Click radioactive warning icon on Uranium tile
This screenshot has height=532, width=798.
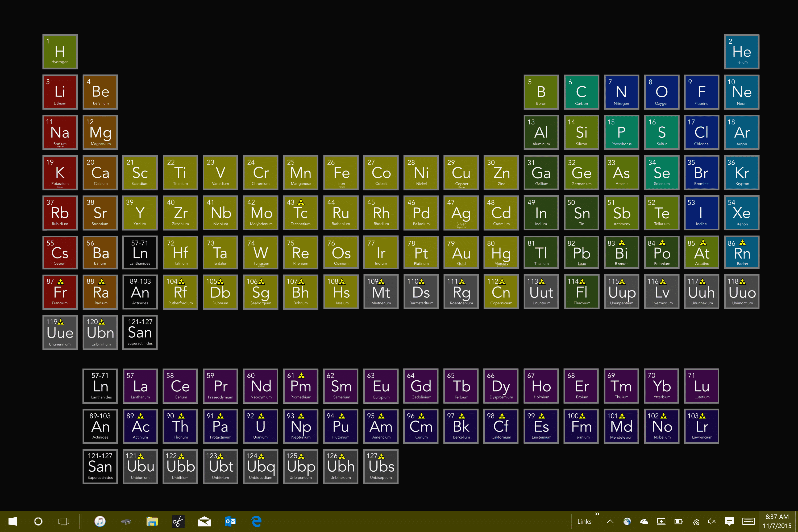(261, 415)
